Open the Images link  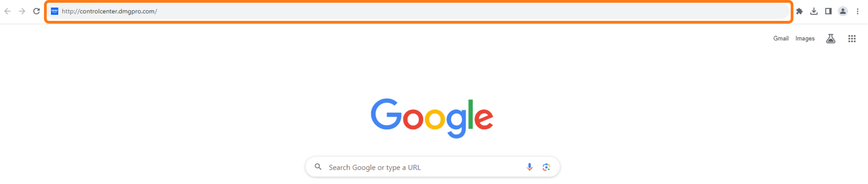805,38
